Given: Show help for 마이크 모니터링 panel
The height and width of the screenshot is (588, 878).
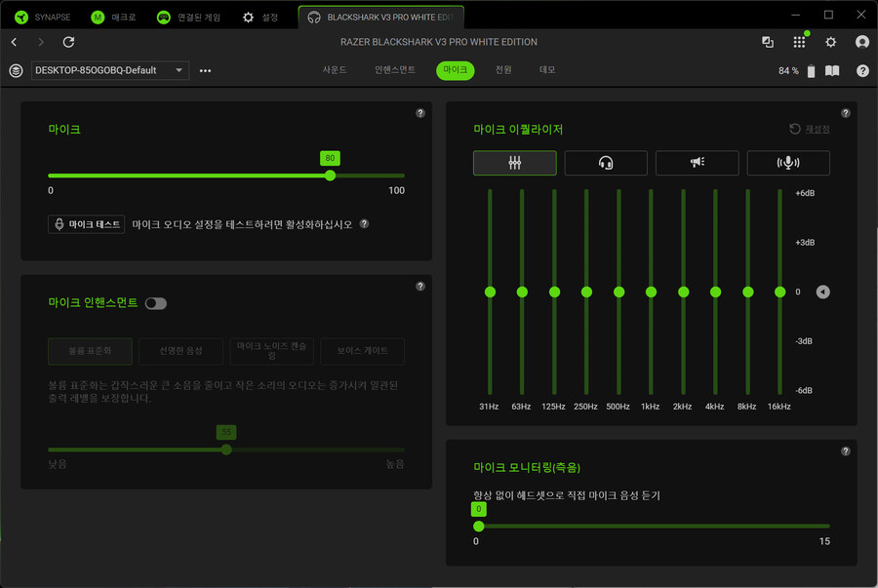Looking at the screenshot, I should 846,451.
